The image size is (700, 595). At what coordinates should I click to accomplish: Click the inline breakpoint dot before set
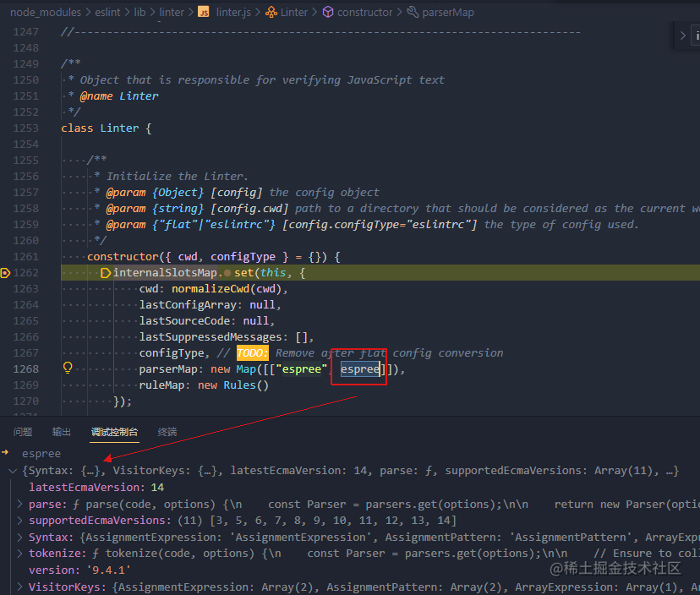tap(227, 273)
